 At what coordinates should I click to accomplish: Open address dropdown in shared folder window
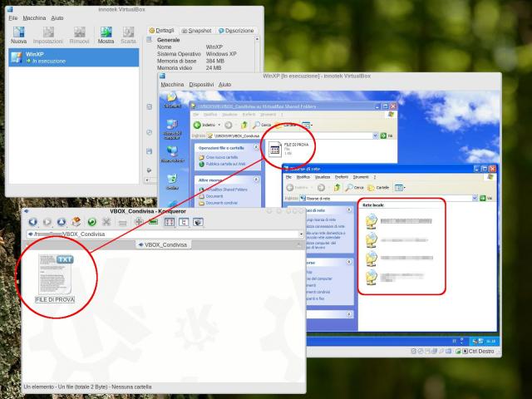tap(375, 135)
